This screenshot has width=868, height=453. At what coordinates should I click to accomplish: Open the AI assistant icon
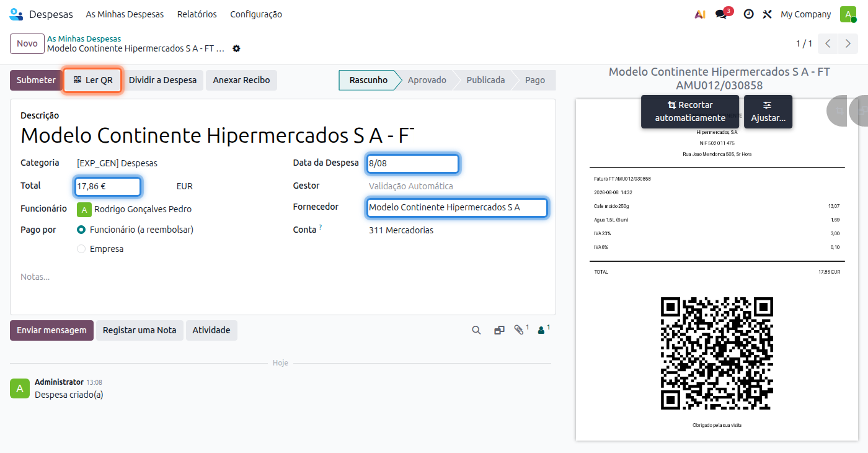(700, 14)
